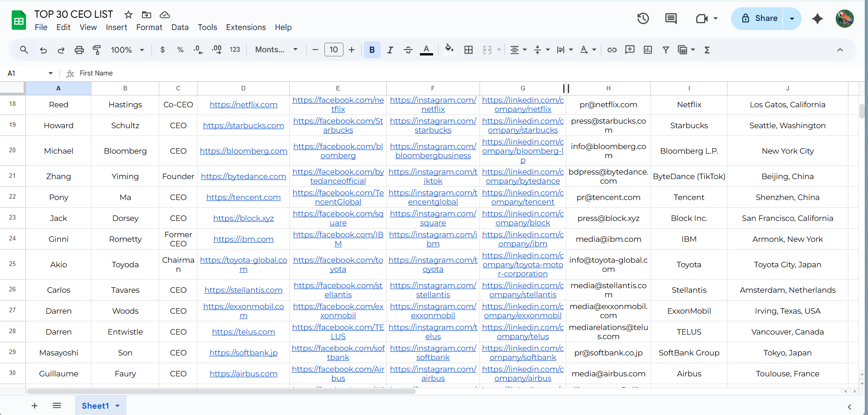The width and height of the screenshot is (868, 415).
Task: Open the search menus magnifier
Action: (x=24, y=50)
